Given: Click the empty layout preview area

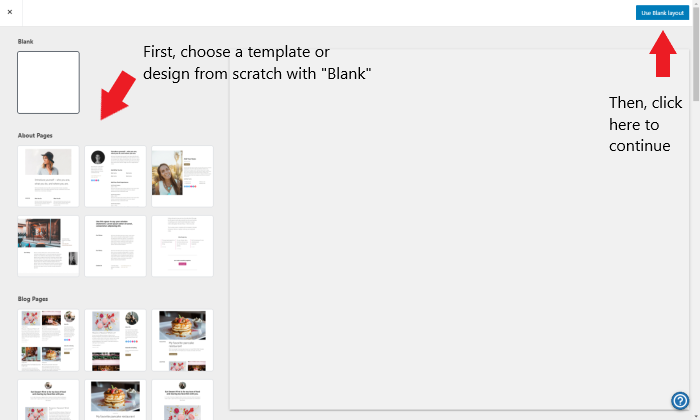Looking at the screenshot, I should [x=459, y=229].
